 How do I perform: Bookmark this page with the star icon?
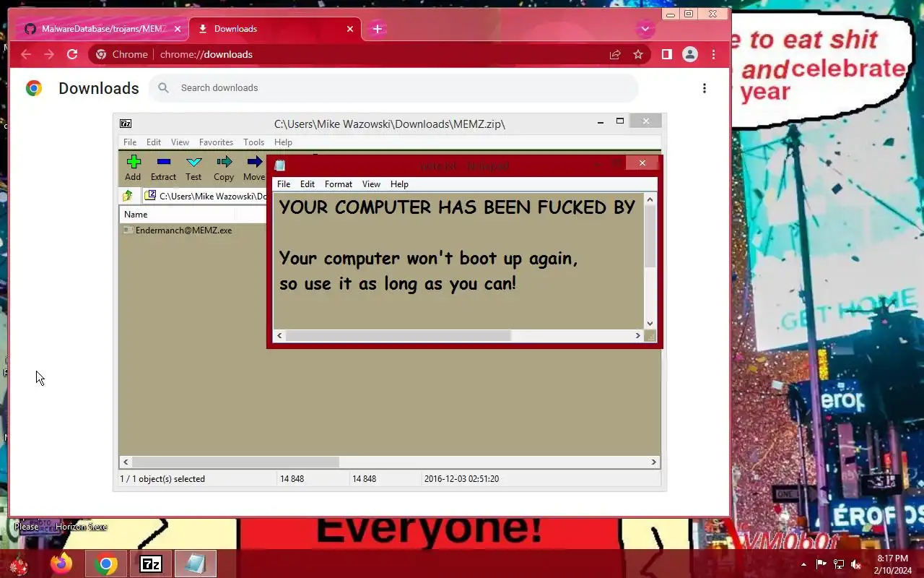(638, 54)
